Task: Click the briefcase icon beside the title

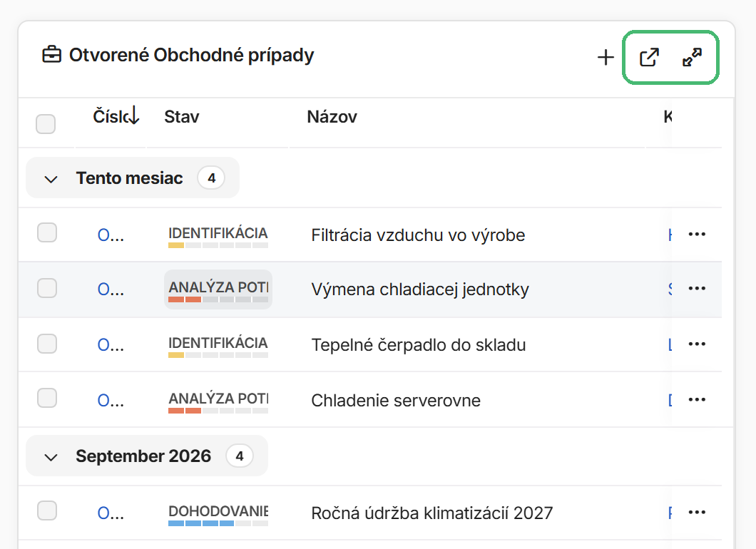Action: click(51, 55)
